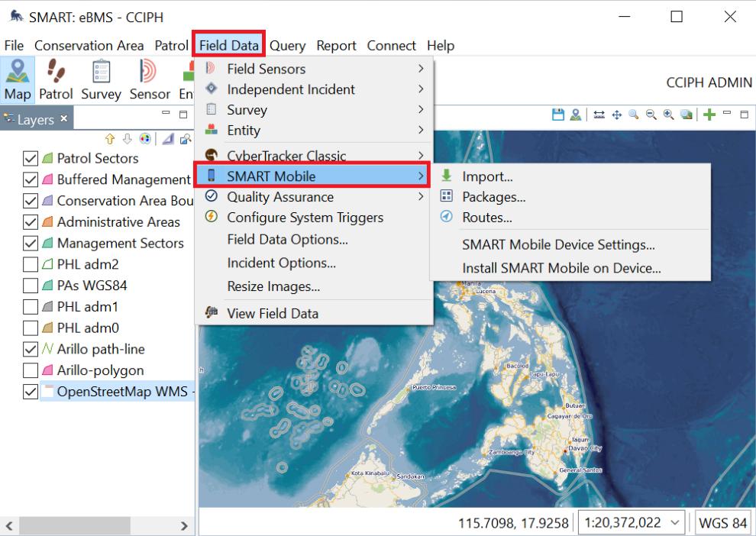Open the Report menu

pyautogui.click(x=337, y=45)
